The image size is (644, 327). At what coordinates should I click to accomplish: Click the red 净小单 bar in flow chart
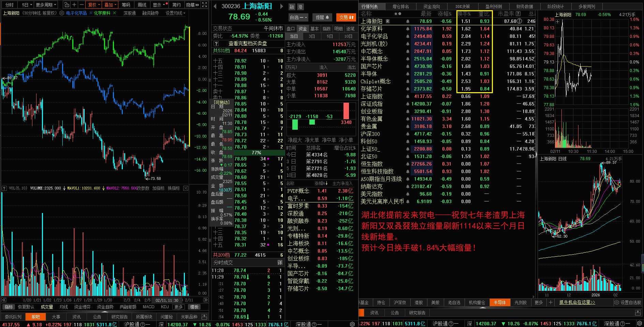[x=346, y=111]
